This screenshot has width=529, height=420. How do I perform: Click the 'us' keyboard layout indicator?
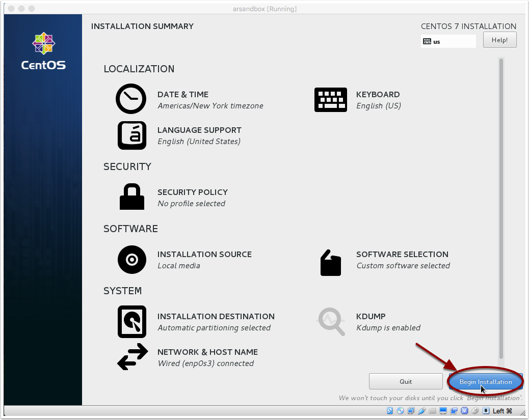tap(448, 41)
